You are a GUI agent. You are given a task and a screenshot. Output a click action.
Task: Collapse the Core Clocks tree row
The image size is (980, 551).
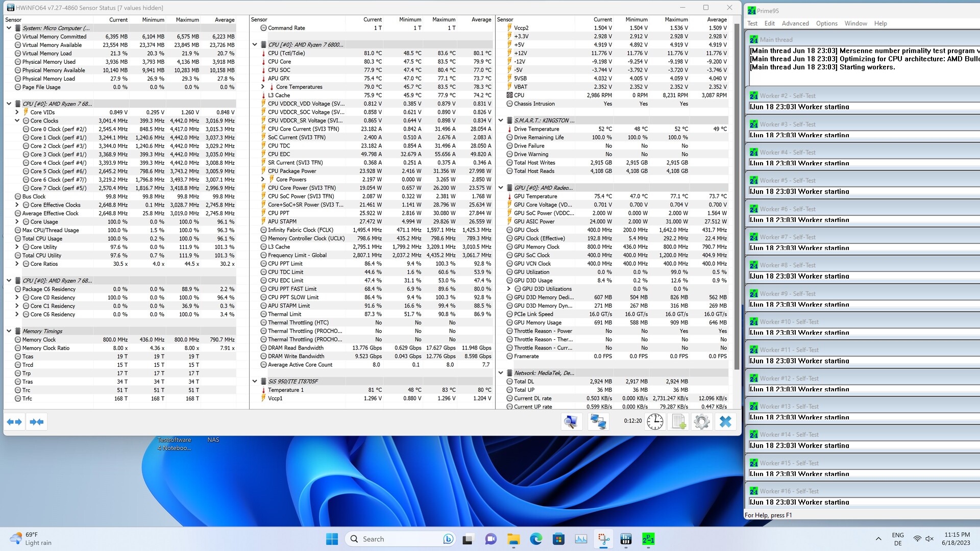point(17,121)
